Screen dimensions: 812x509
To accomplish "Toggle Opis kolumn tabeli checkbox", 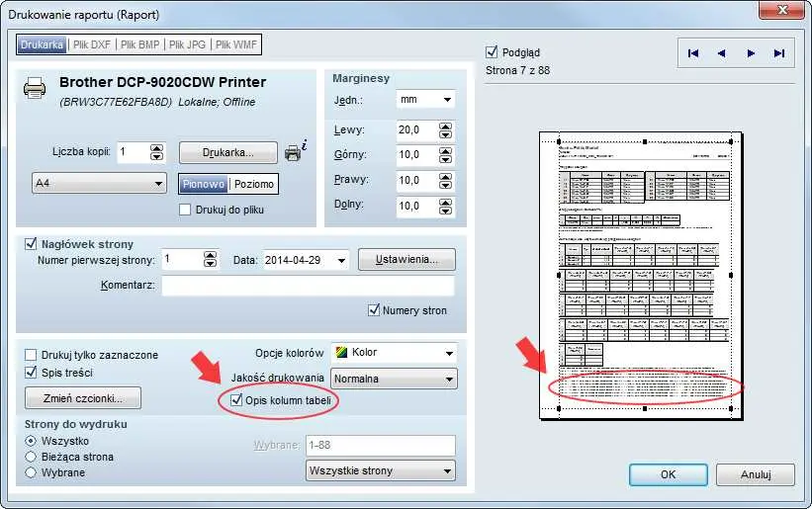I will [236, 400].
